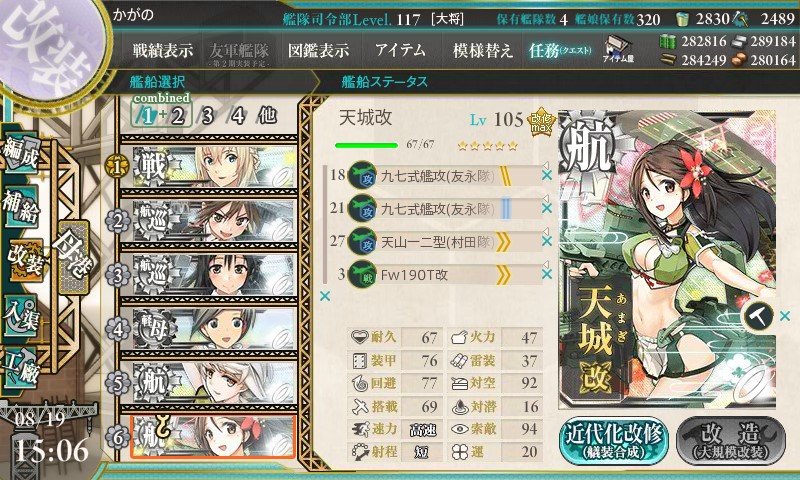Remove the Fw190T改 equipment with its X
The image size is (800, 480).
click(x=547, y=274)
